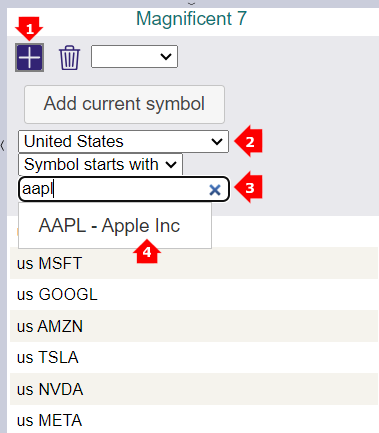Select us TSLA in the watchlist

194,357
